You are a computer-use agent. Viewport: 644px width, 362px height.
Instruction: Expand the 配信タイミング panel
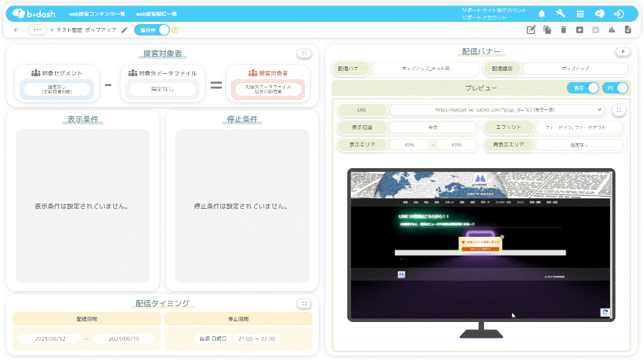click(x=304, y=304)
